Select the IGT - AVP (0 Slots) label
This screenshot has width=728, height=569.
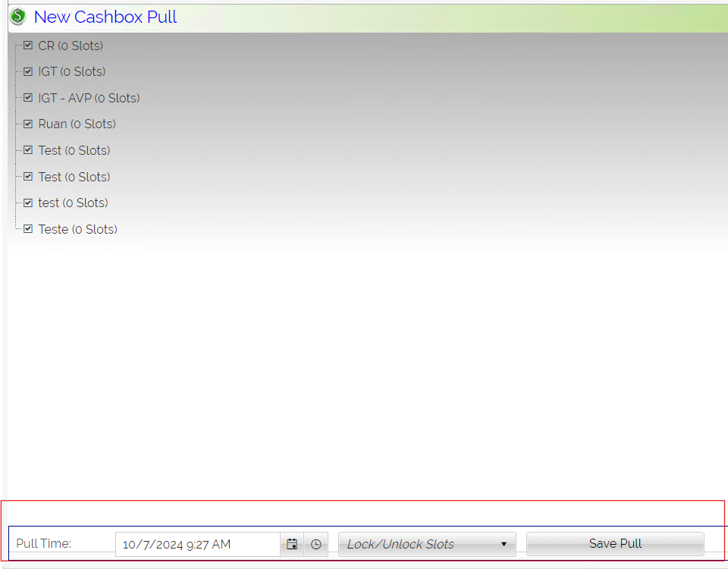pyautogui.click(x=89, y=98)
